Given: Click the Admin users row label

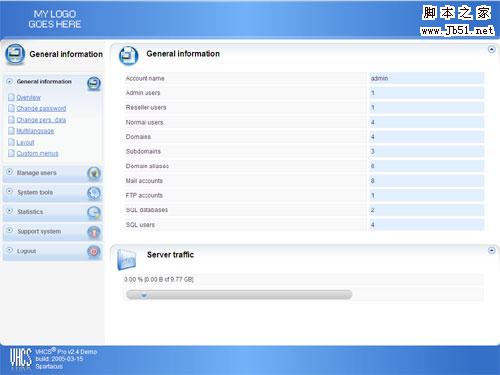Looking at the screenshot, I should click(143, 93).
